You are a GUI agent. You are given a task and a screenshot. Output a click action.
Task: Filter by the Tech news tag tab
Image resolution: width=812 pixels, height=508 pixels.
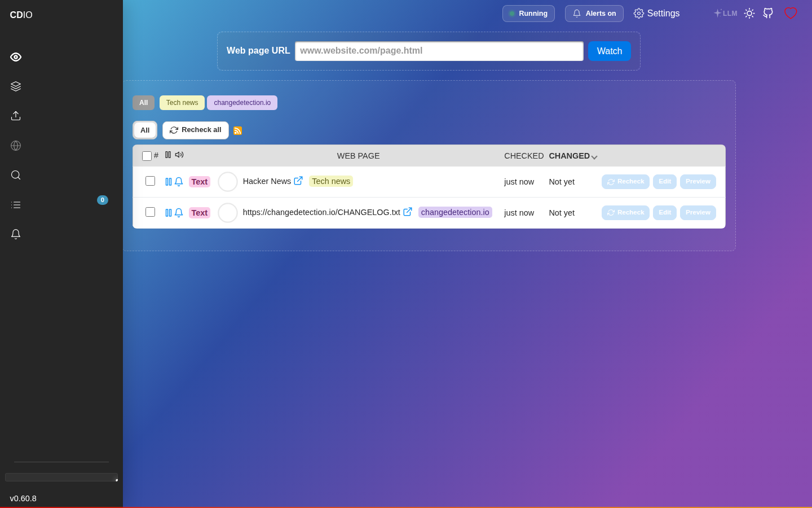(x=182, y=103)
